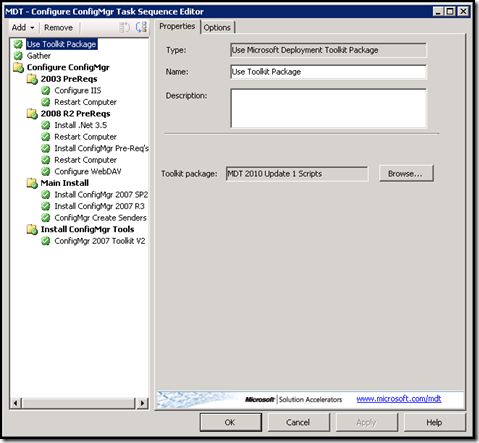
Task: Select the Install .Net 3.5 step
Action: click(81, 125)
